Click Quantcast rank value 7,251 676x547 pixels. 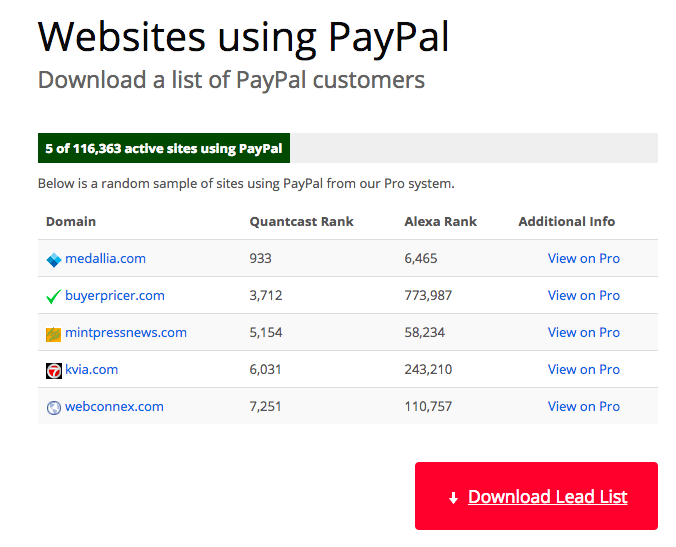point(265,407)
